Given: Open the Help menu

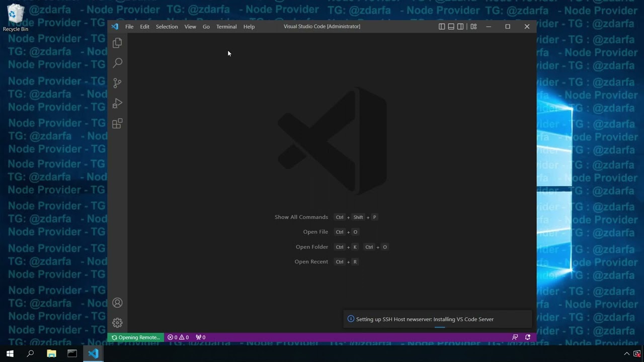Looking at the screenshot, I should (249, 27).
